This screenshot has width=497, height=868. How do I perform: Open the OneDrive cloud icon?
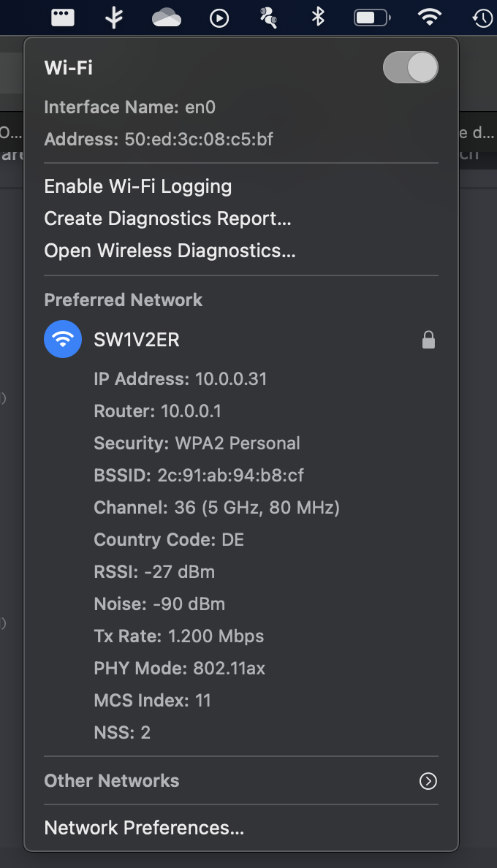[167, 18]
